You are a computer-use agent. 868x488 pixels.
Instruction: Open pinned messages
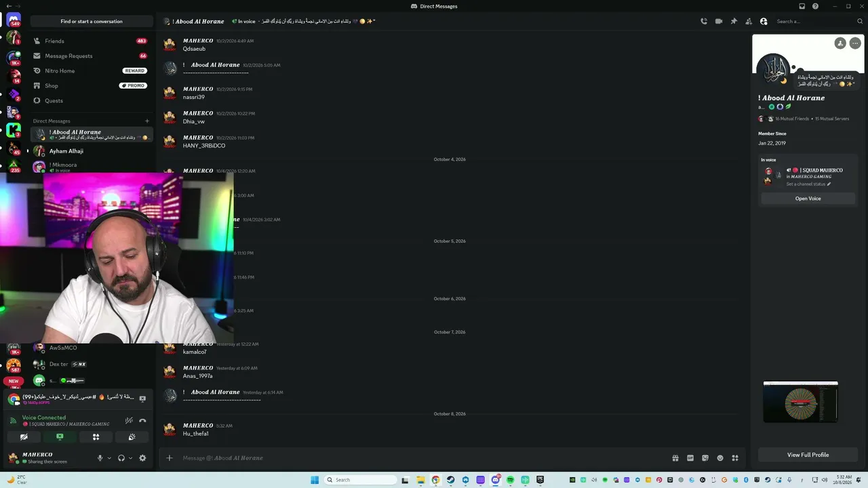(x=734, y=21)
